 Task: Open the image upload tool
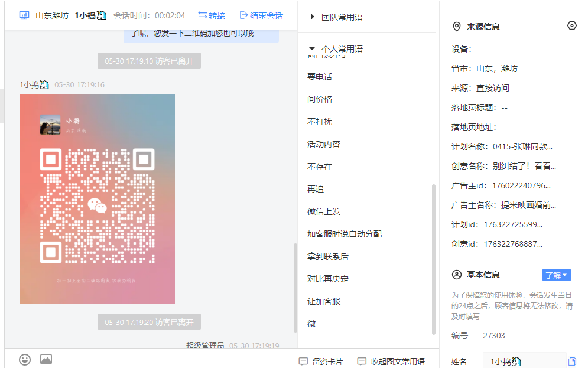(x=46, y=359)
